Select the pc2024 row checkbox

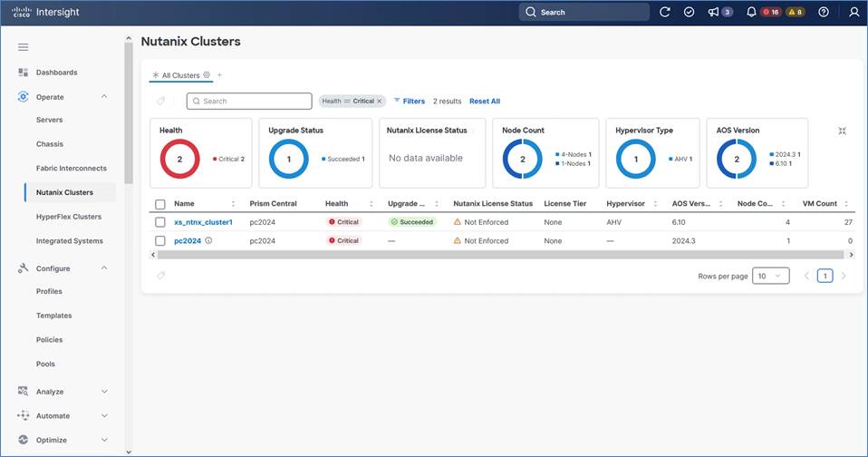click(x=160, y=241)
